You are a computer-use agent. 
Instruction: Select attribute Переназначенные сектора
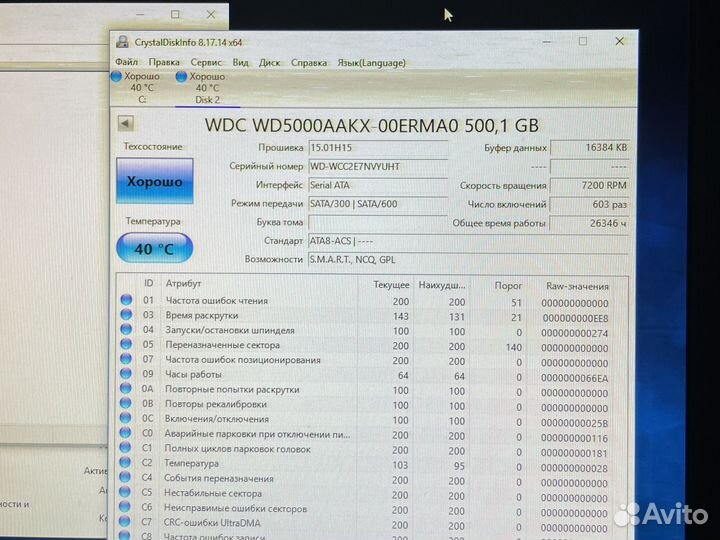222,345
